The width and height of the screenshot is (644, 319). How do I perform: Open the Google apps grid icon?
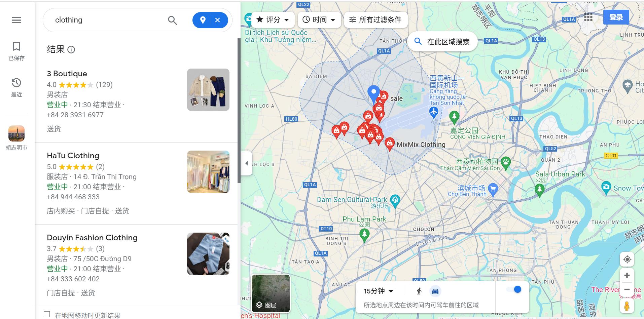pos(588,17)
